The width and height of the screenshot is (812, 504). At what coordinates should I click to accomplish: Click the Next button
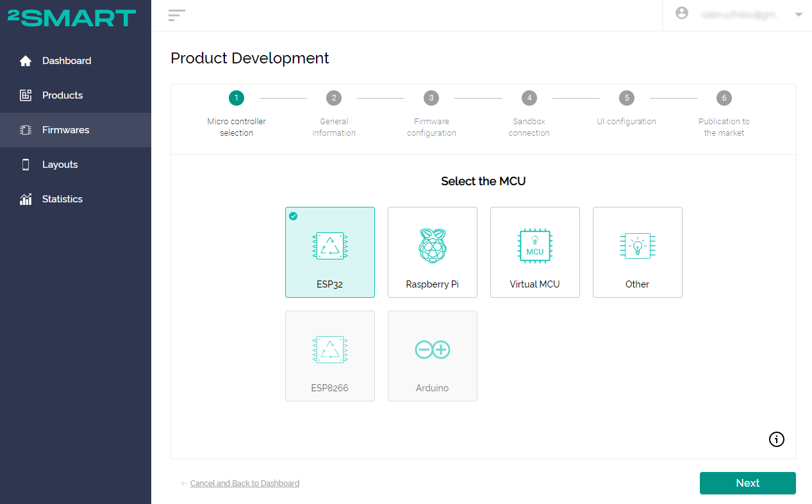[x=748, y=484]
